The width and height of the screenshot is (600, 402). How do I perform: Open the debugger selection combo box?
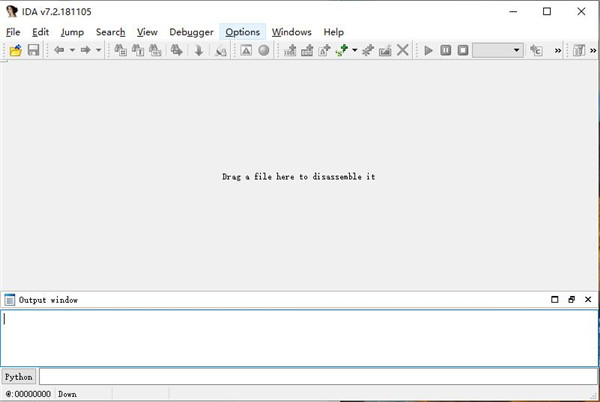tap(498, 50)
